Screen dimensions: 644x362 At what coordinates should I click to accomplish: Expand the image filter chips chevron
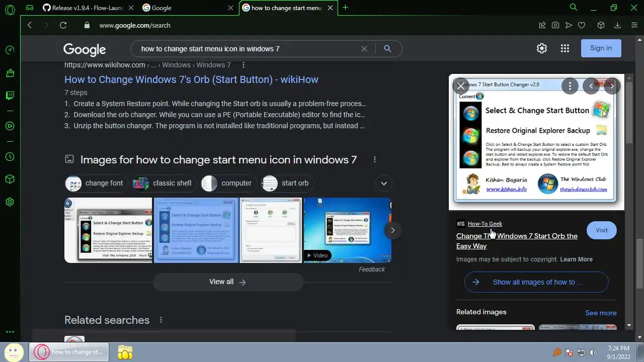pos(384,183)
